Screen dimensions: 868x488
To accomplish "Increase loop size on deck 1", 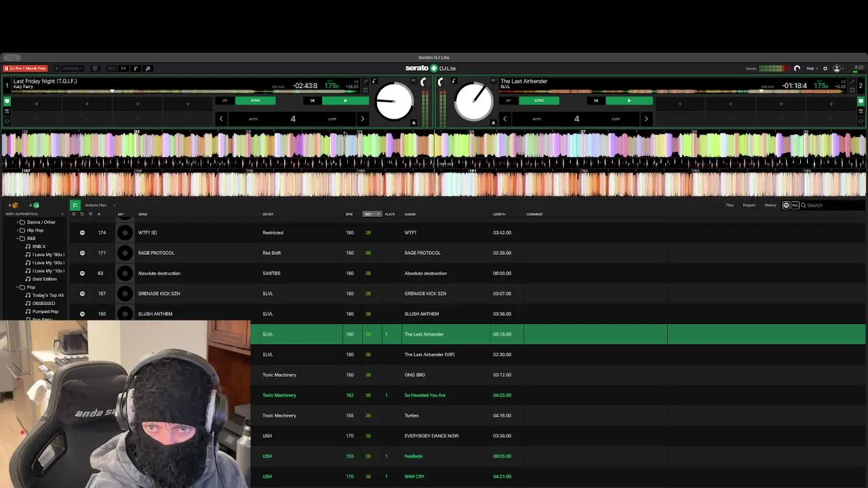I will pos(363,119).
